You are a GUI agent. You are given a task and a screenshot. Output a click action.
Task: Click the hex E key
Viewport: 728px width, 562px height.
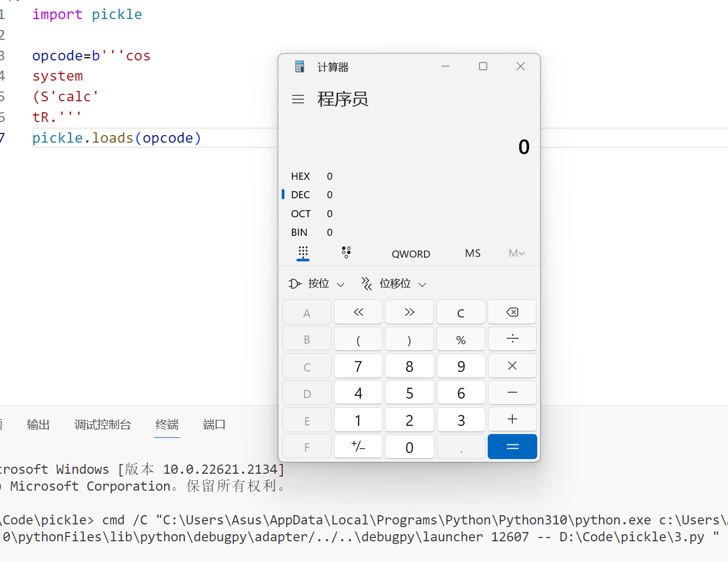coord(307,419)
